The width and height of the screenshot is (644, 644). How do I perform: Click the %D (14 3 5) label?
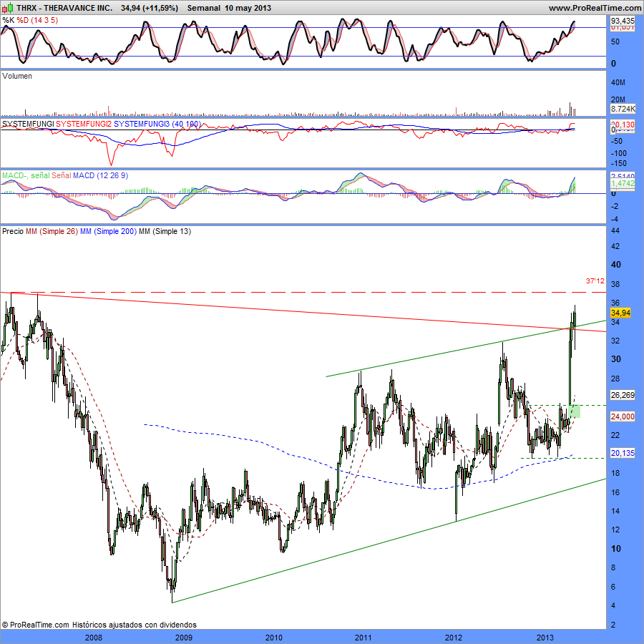pos(37,20)
